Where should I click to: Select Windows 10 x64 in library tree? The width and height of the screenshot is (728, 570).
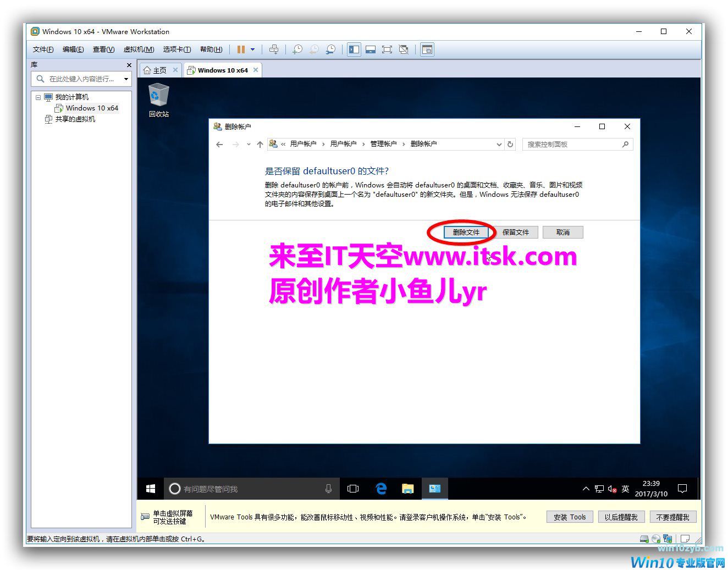point(92,108)
